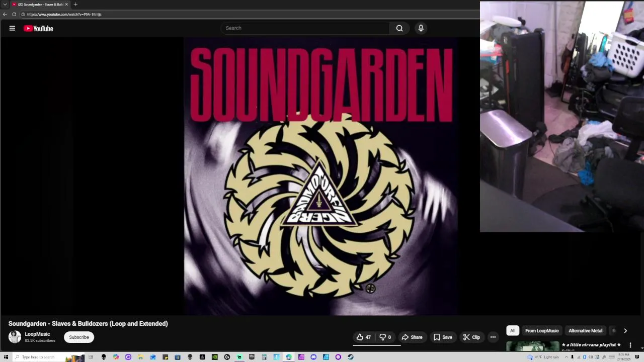Viewport: 644px width, 362px height.
Task: Open a new browser tab
Action: 75,4
